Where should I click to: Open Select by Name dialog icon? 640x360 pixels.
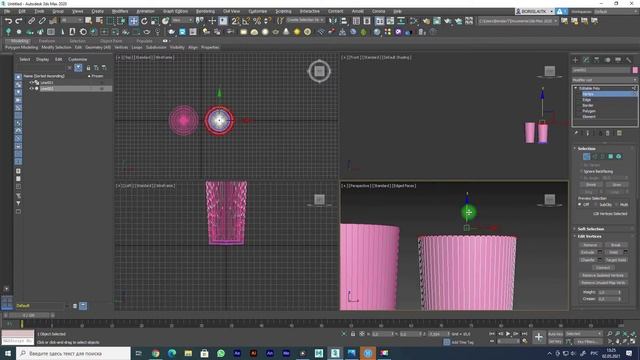tap(99, 20)
